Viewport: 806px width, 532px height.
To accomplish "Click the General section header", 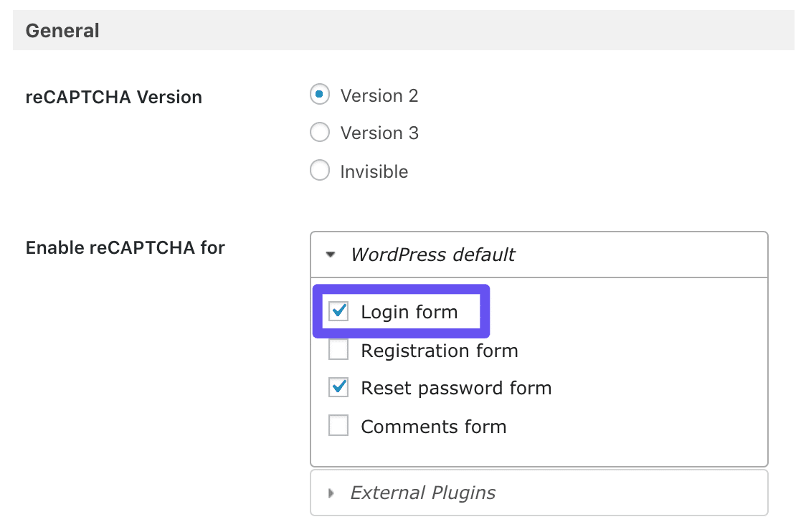I will 62,30.
